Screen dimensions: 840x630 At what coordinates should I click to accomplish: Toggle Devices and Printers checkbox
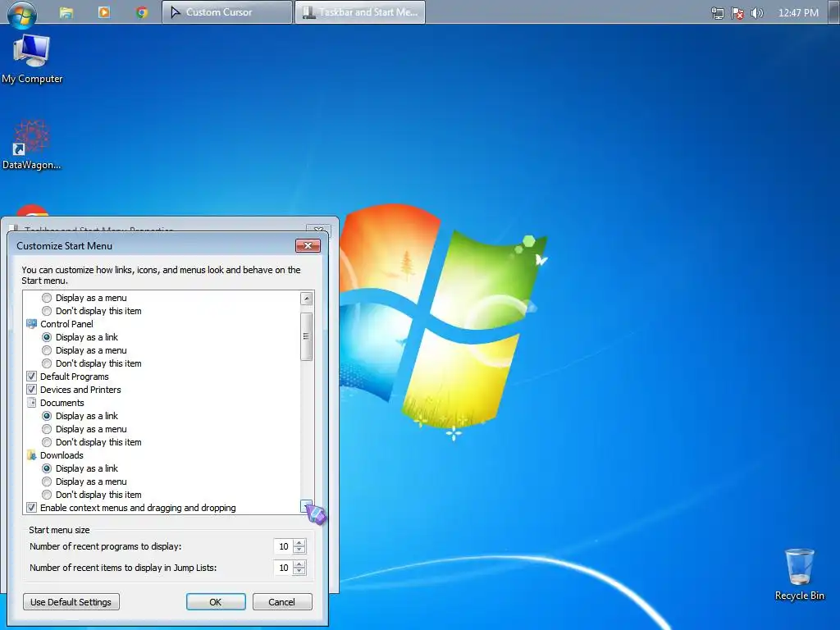[x=32, y=390]
